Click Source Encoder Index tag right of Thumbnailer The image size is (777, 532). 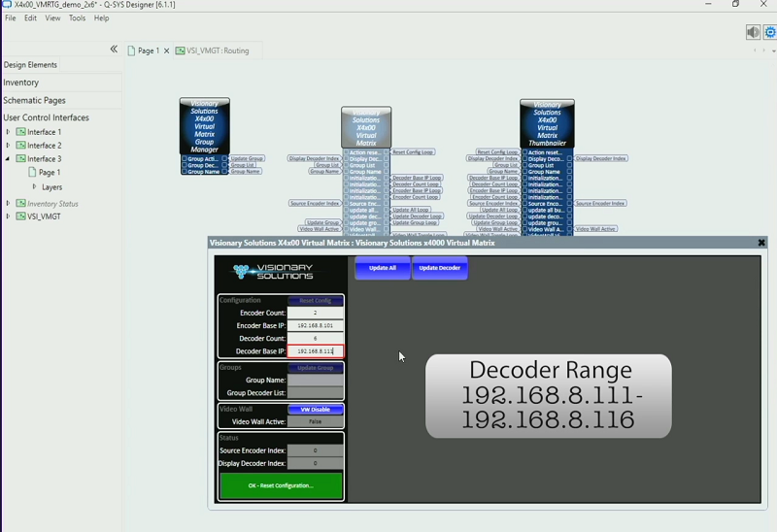600,203
